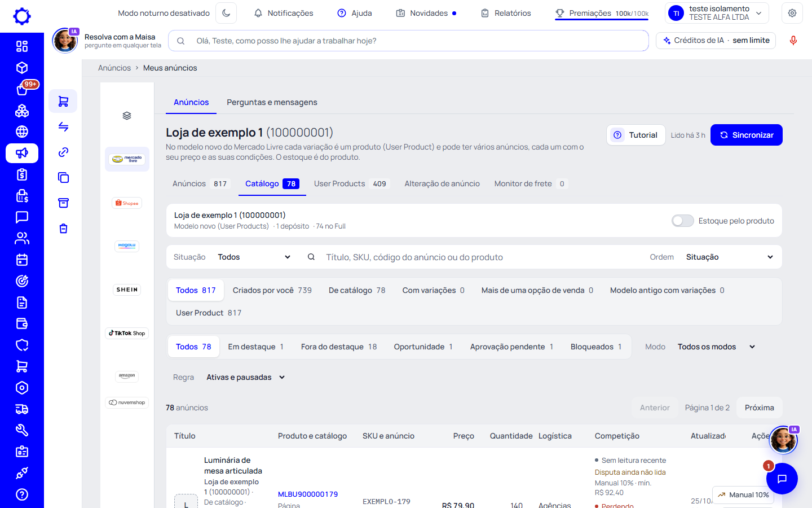Expand the Regra Ativas e pausadas dropdown

click(x=246, y=377)
